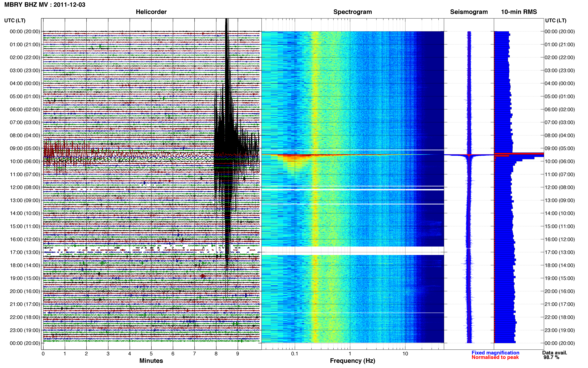Click left time label '05:00 (01:00)'
The image size is (588, 368).
pyautogui.click(x=25, y=96)
